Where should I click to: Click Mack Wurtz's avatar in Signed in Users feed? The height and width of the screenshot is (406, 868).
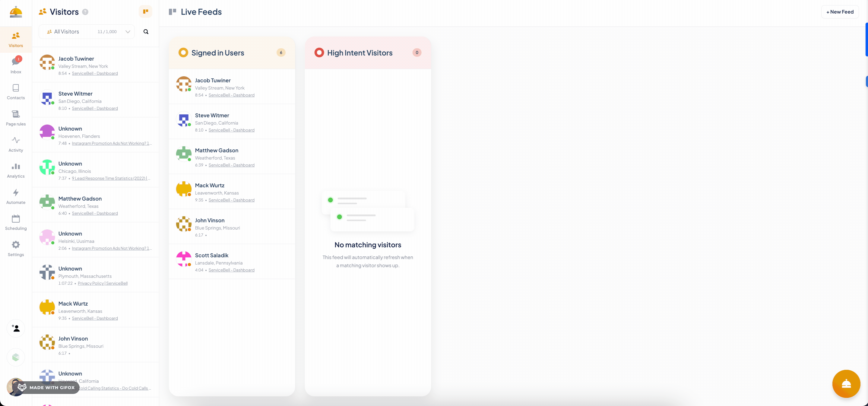point(184,189)
